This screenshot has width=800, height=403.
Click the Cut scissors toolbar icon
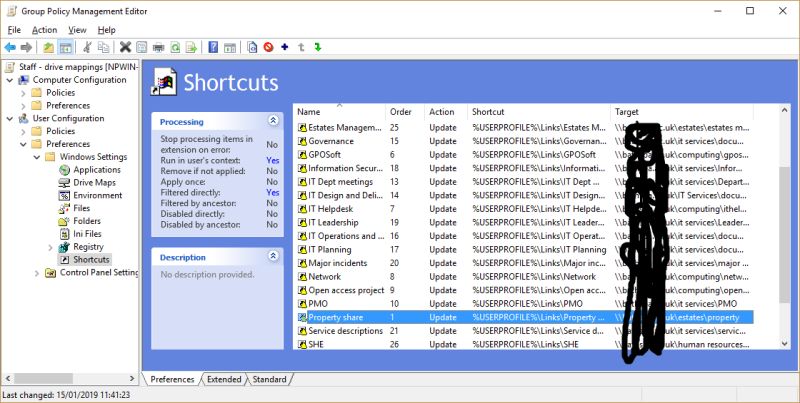[87, 47]
